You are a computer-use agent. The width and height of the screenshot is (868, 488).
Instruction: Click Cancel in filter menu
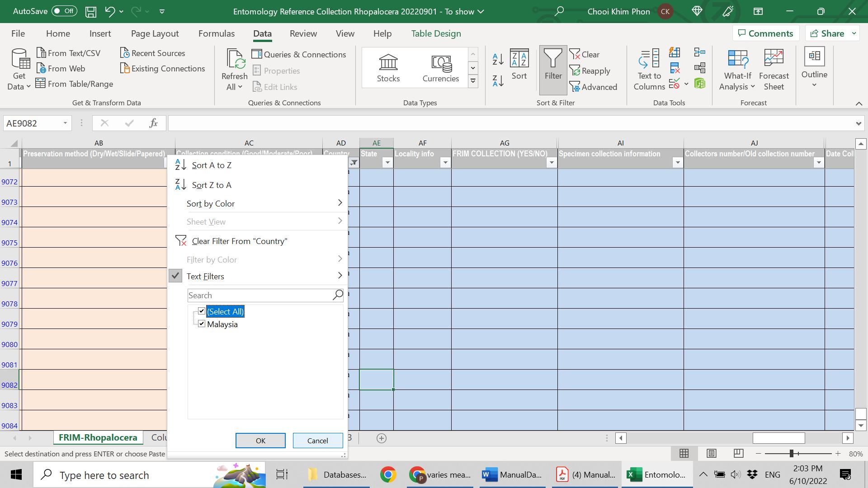pos(318,441)
